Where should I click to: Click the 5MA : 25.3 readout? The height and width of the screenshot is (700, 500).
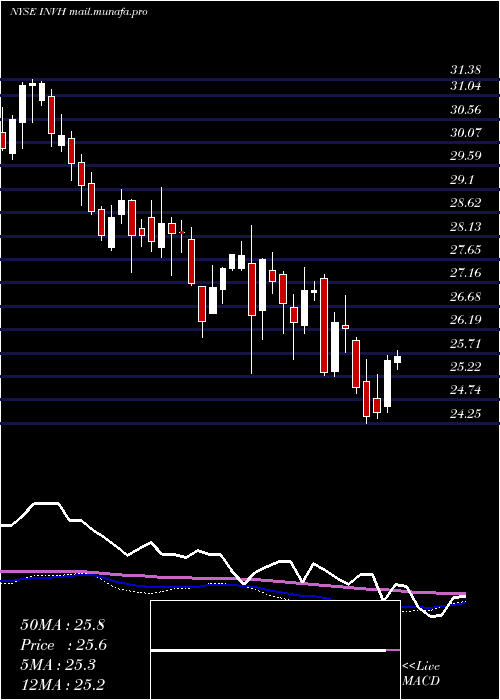58,665
